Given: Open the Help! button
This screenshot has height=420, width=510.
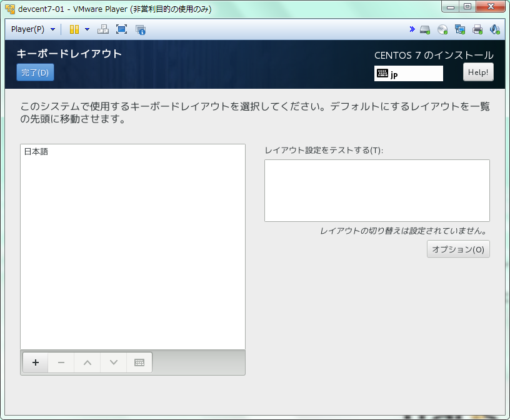Looking at the screenshot, I should pos(478,72).
